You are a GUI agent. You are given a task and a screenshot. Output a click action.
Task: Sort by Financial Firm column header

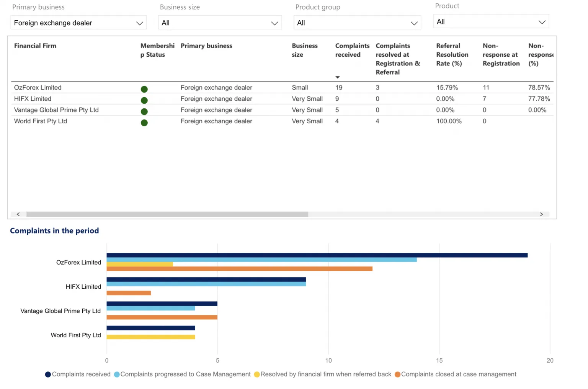click(35, 46)
